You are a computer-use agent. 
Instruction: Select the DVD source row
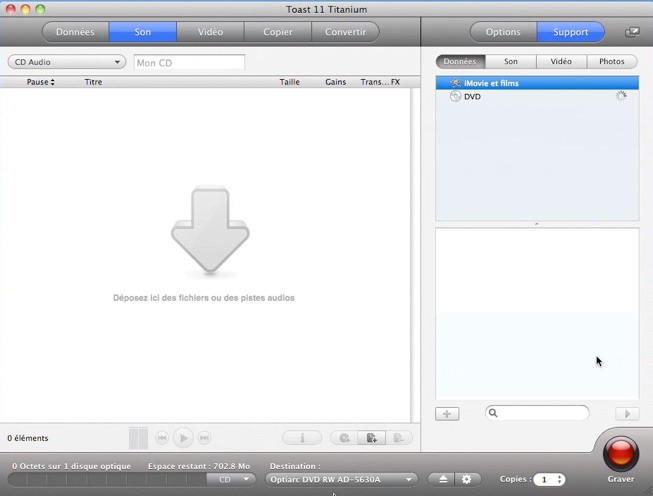coord(537,97)
